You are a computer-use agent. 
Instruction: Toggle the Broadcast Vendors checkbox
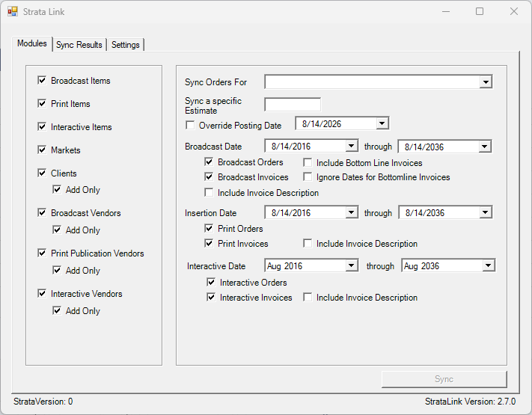pos(42,212)
